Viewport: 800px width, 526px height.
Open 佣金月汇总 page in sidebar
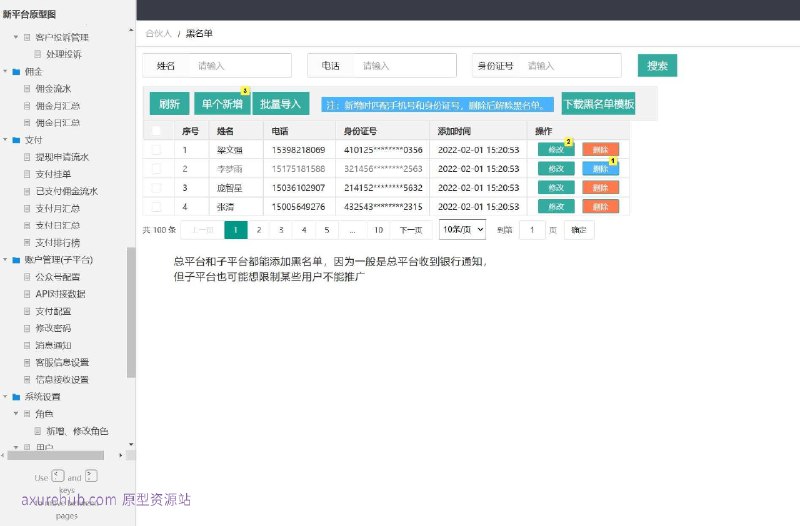[58, 106]
